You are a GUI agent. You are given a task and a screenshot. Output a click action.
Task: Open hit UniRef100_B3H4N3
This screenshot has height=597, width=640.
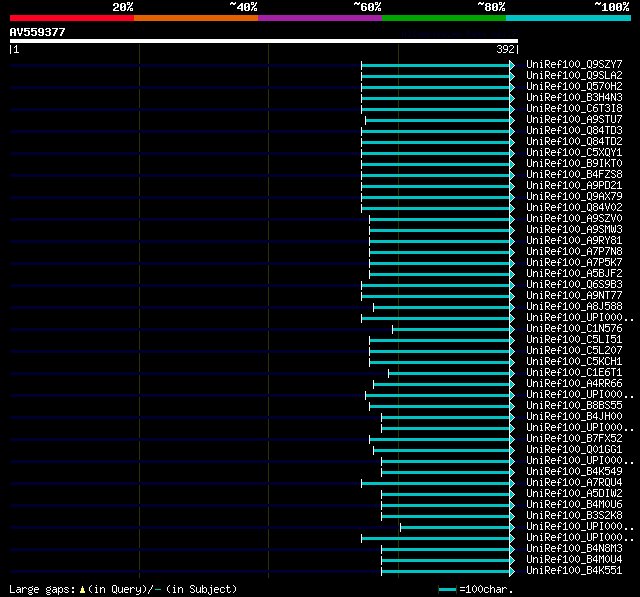[x=574, y=98]
